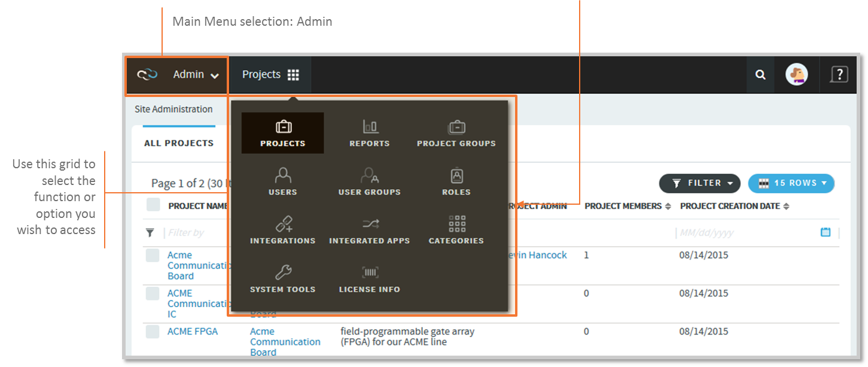868x367 pixels.
Task: Click the 08/14/2015 date in ACME FPGA row
Action: point(703,331)
